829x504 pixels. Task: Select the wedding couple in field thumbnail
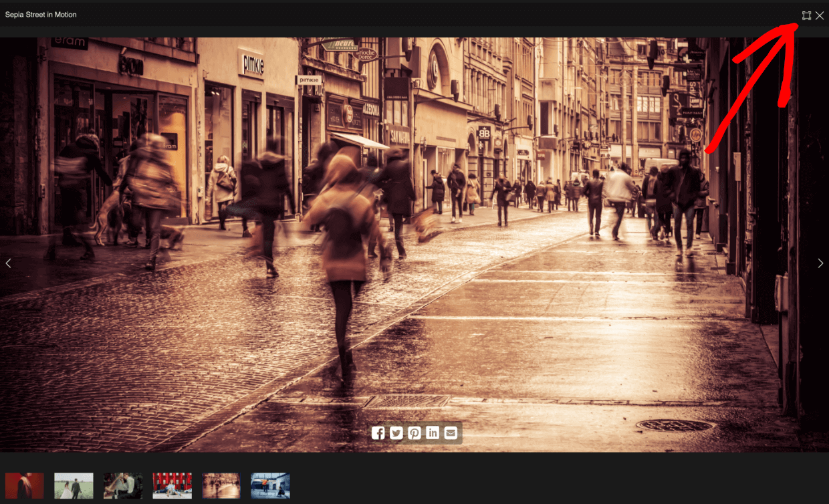click(74, 485)
